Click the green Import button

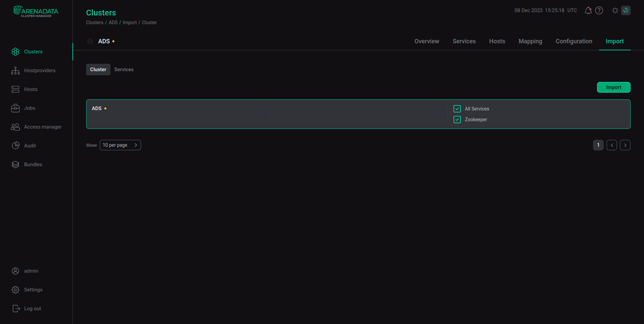pos(614,87)
